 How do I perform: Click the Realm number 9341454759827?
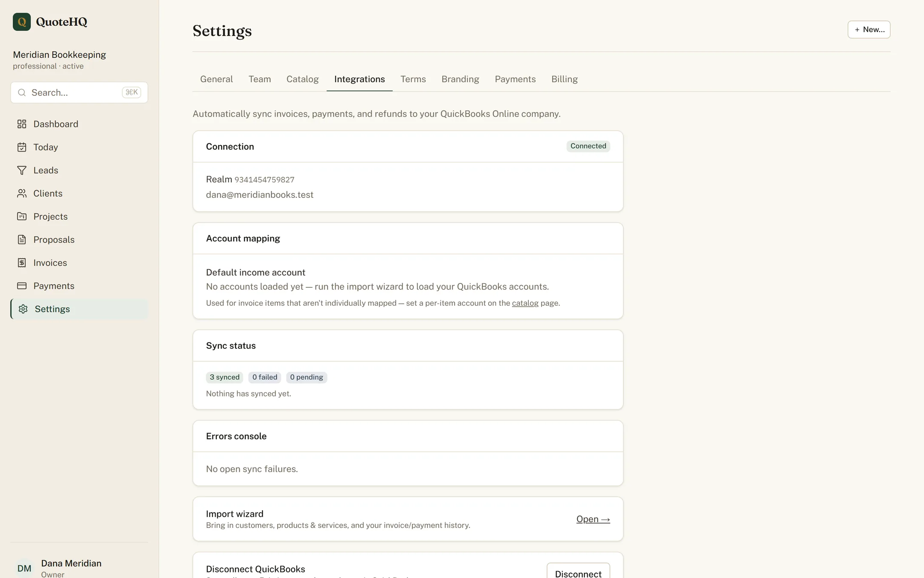click(x=264, y=180)
